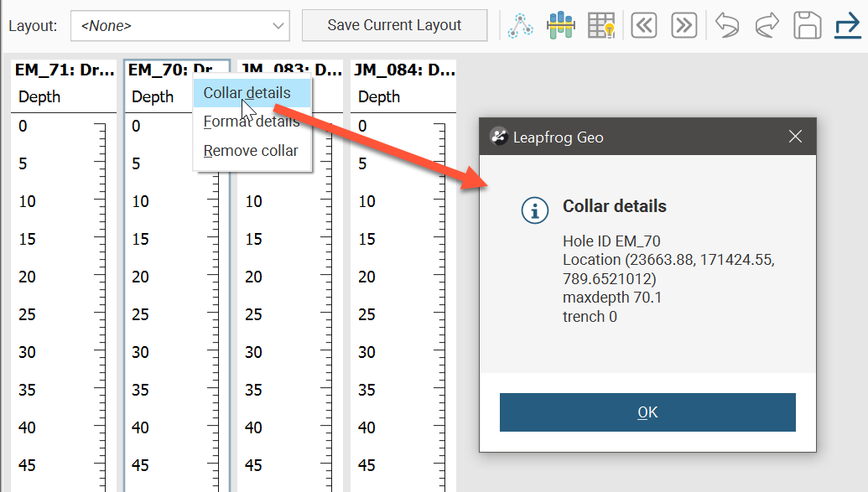Image resolution: width=868 pixels, height=492 pixels.
Task: Click the export arrow icon
Action: tap(848, 25)
